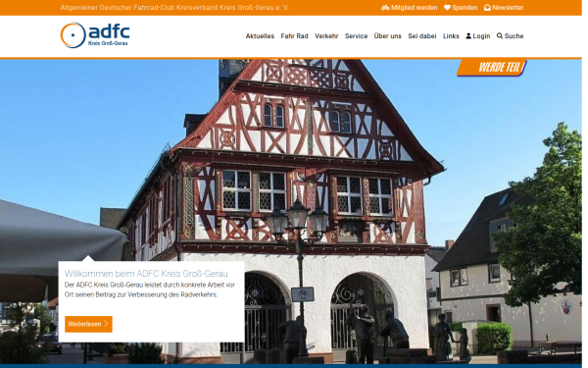Click the Suche search link
588x368 pixels.
click(x=510, y=36)
